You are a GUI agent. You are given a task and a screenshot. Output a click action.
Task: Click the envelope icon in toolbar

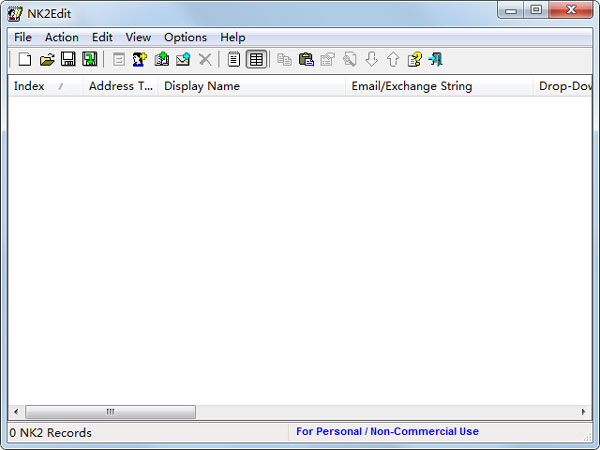pos(183,60)
